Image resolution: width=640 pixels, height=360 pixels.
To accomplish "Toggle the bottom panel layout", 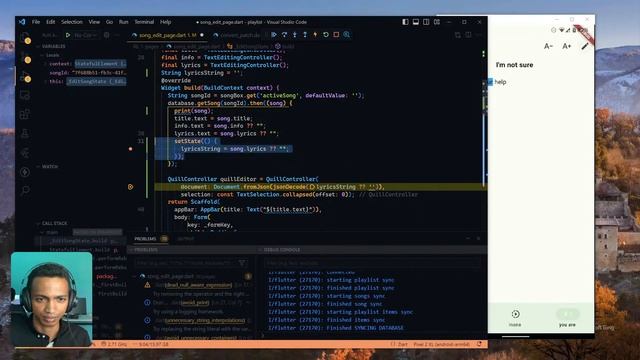I will [416, 22].
